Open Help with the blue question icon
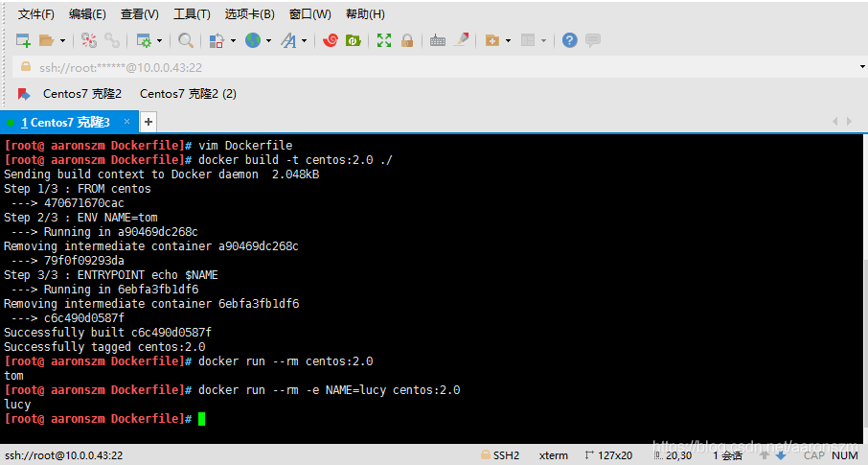Viewport: 868px width, 465px height. click(570, 40)
